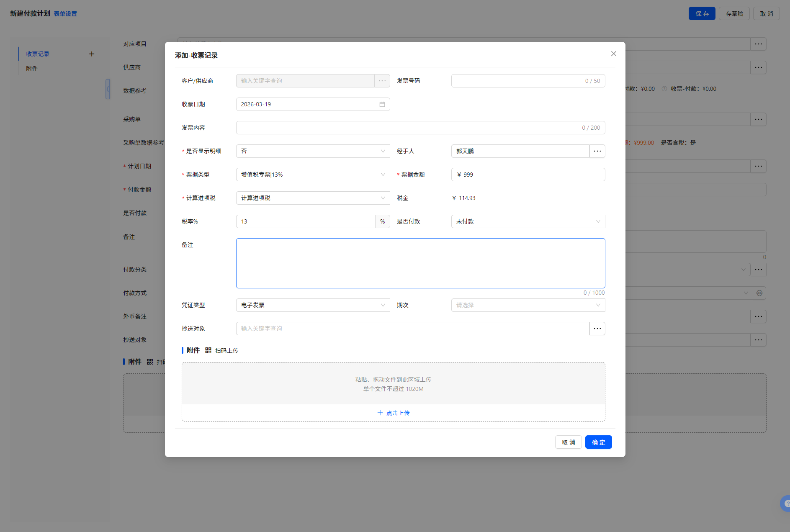Collapse the left sidebar panel handle
This screenshot has width=790, height=532.
108,89
